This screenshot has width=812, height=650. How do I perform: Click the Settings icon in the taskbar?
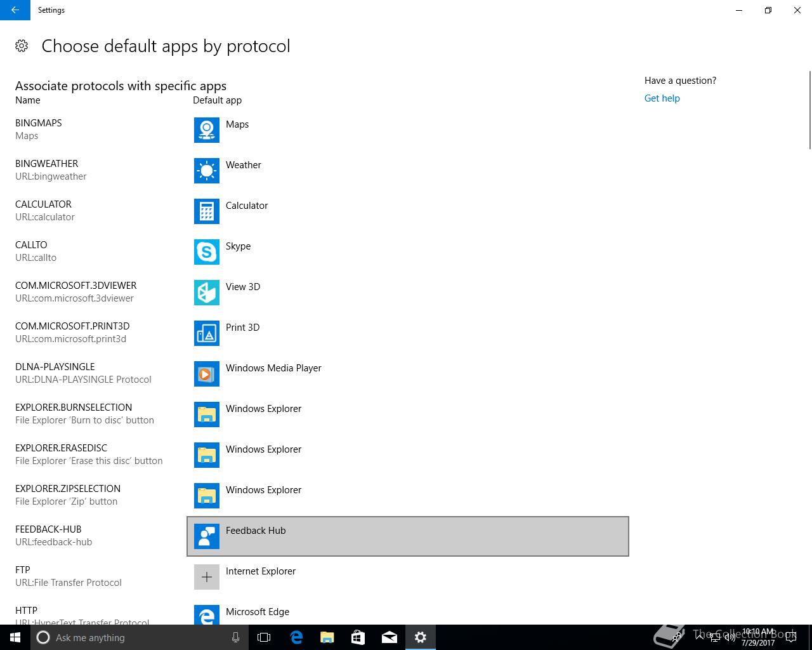point(421,637)
